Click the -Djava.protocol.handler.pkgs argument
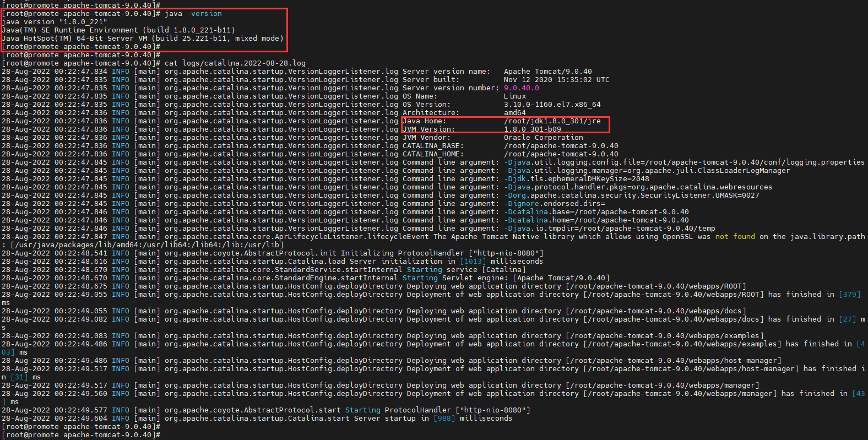This screenshot has height=440, width=868. click(638, 187)
